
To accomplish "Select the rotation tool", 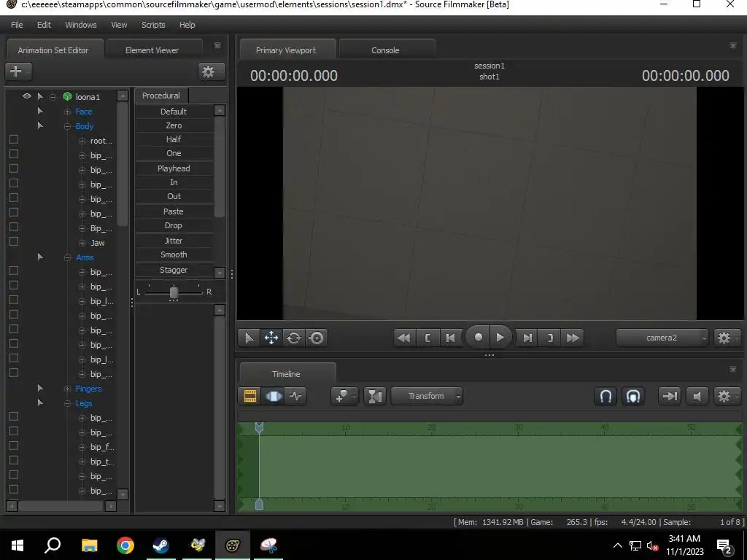I will pos(294,338).
